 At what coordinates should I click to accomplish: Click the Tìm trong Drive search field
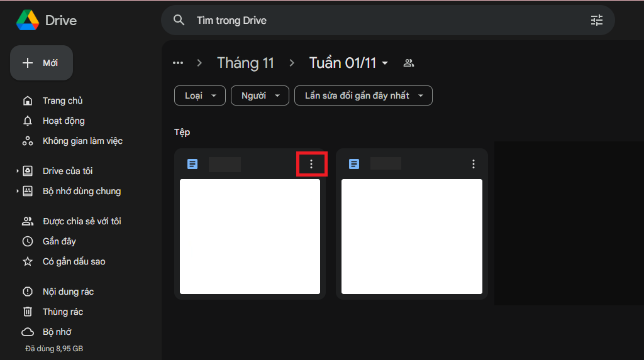point(377,20)
